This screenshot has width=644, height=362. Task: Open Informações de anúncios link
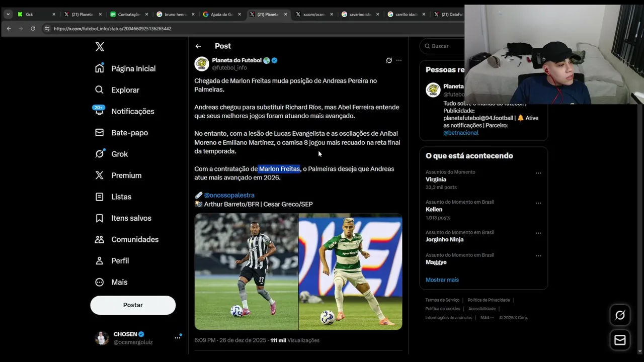(x=449, y=318)
